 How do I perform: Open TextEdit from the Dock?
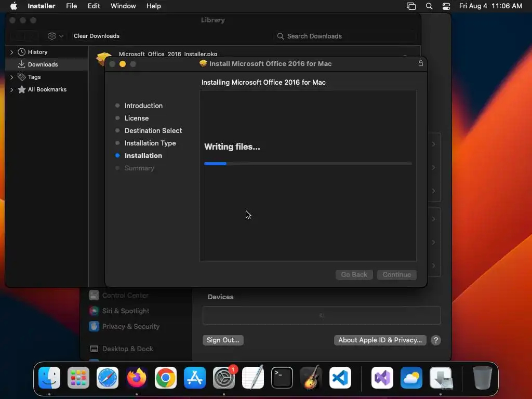[x=253, y=377]
